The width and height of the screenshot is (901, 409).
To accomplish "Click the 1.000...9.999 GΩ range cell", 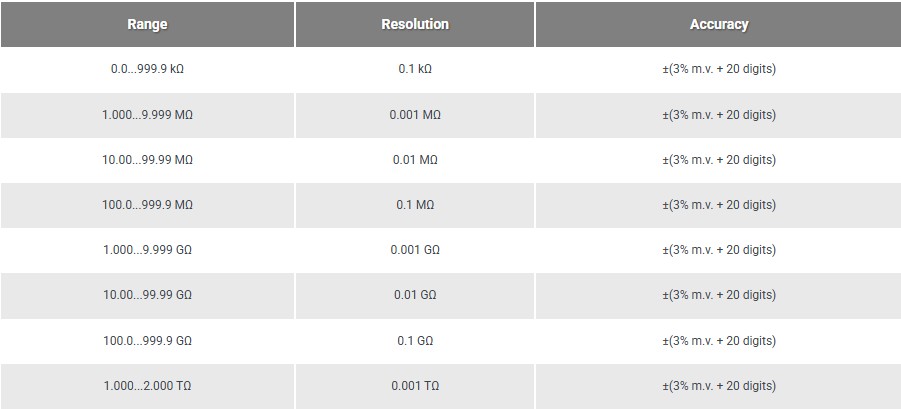I will pyautogui.click(x=147, y=250).
